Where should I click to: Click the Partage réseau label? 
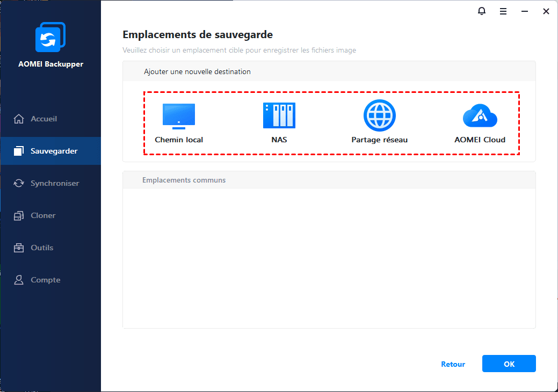pyautogui.click(x=379, y=140)
